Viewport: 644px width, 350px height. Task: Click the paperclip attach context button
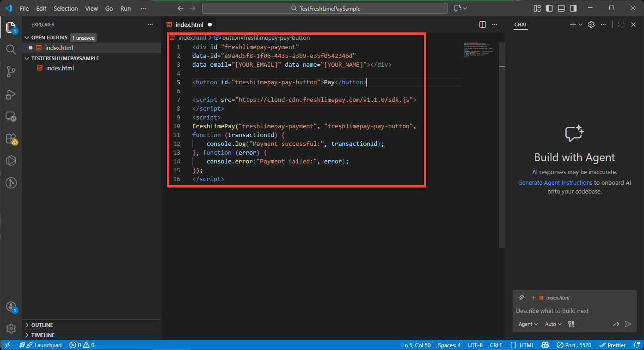(521, 298)
